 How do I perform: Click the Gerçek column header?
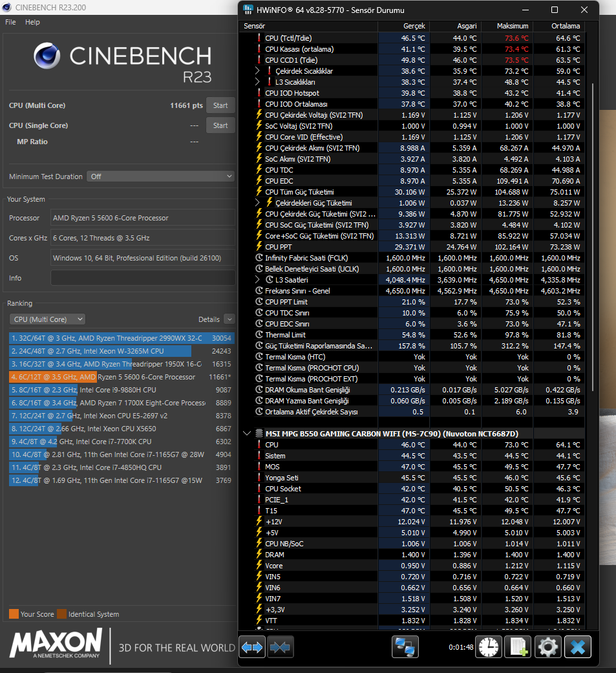coord(403,26)
